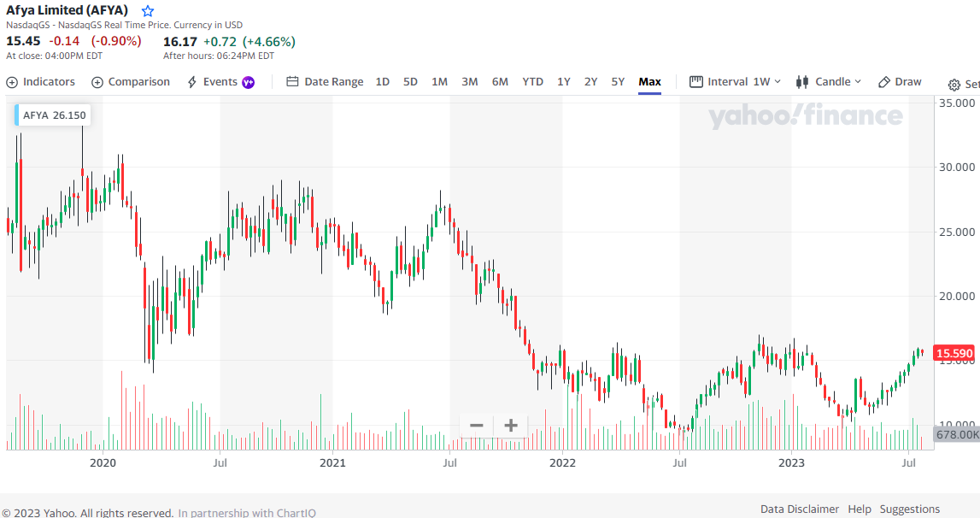Click the Interval ruler icon
The width and height of the screenshot is (980, 518).
point(696,82)
